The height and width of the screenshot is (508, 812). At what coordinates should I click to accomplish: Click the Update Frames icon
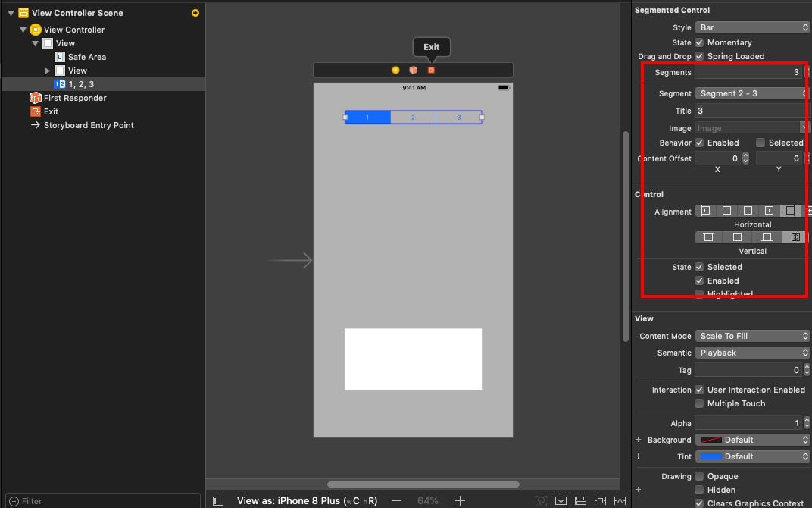(542, 500)
